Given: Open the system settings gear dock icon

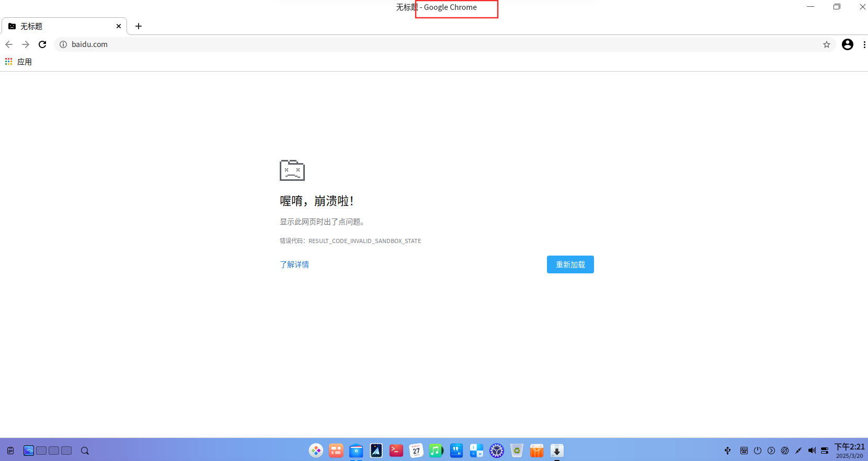Looking at the screenshot, I should 497,451.
